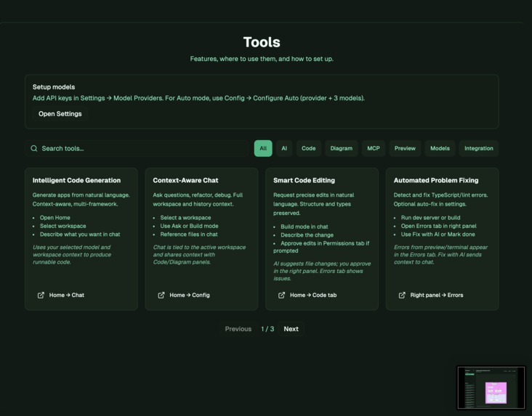This screenshot has height=416, width=532.
Task: Click the 'Add API keys in Settings' instruction text
Action: (x=198, y=98)
